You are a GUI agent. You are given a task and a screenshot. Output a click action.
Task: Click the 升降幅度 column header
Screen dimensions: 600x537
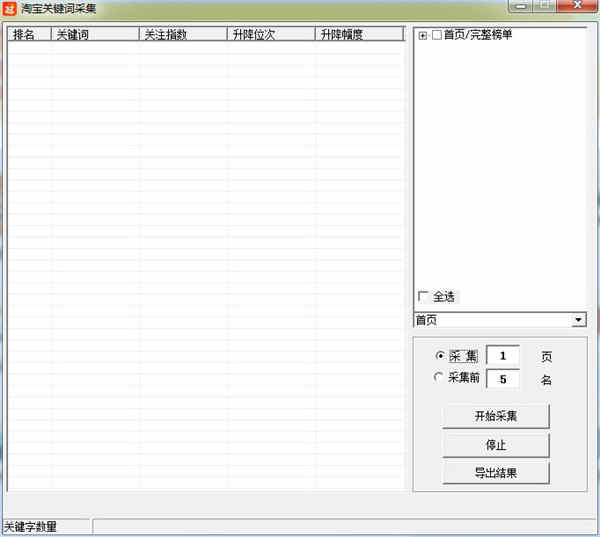[359, 34]
